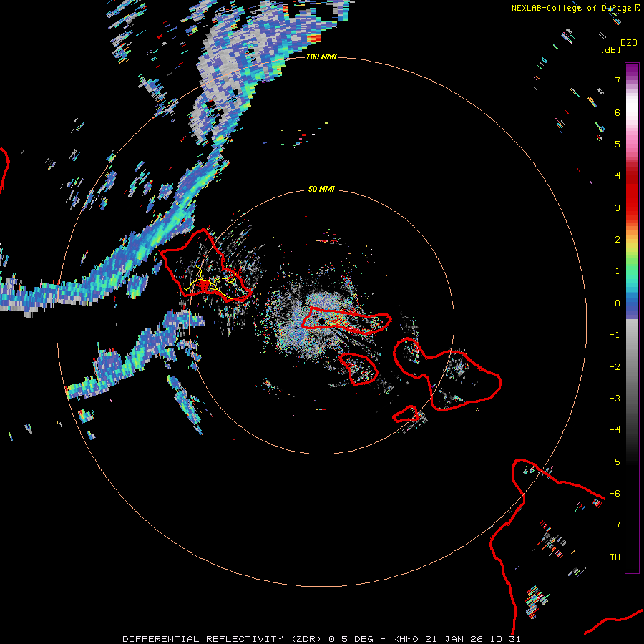Click the 100 NMI range ring label
Image resolution: width=644 pixels, height=644 pixels.
(x=321, y=57)
